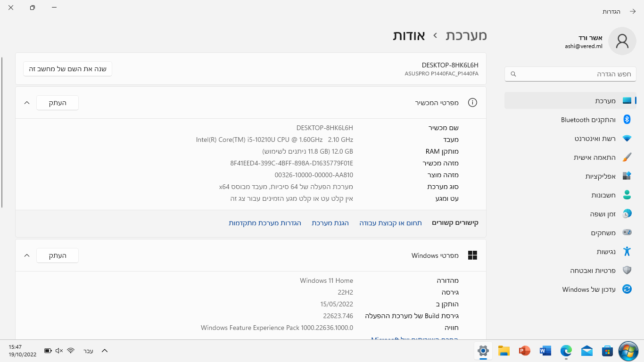
Task: Open system protection link (הגנת מערכת)
Action: click(330, 223)
